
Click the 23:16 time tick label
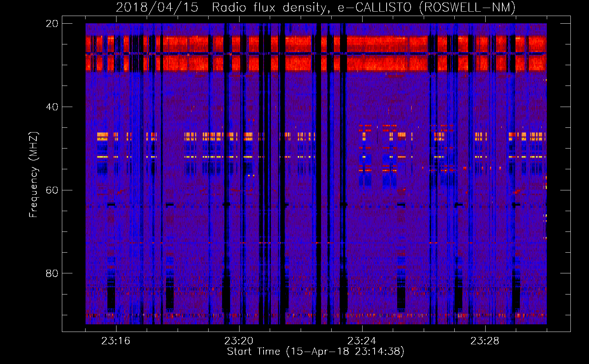116,341
